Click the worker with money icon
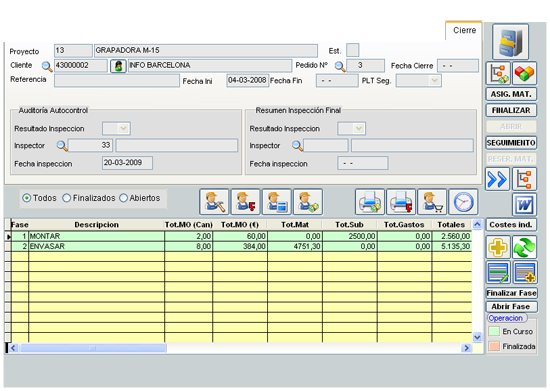This screenshot has width=550, height=391. point(308,202)
